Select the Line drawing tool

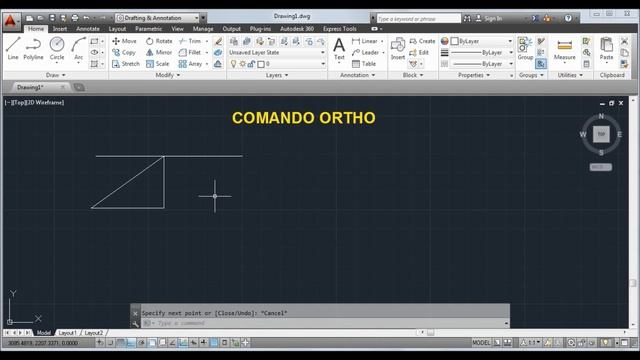pos(13,48)
